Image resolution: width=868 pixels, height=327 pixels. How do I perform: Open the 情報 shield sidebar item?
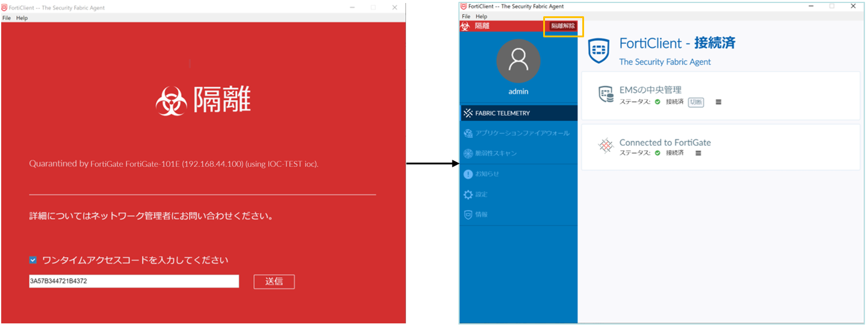[x=519, y=214]
